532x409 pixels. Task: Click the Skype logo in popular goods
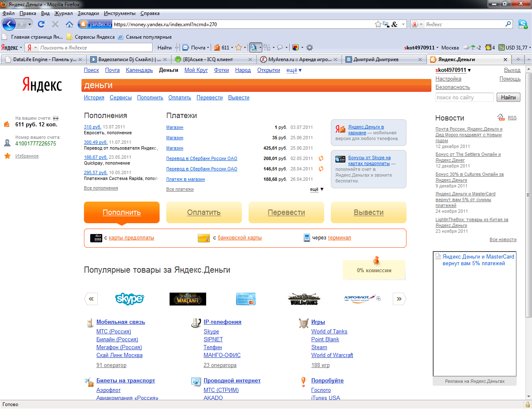(130, 298)
